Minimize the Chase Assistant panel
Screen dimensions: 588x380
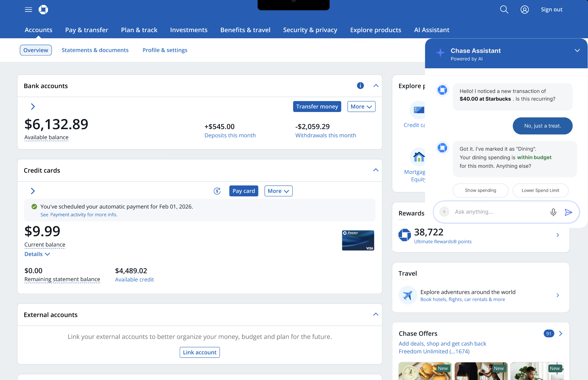(x=577, y=51)
